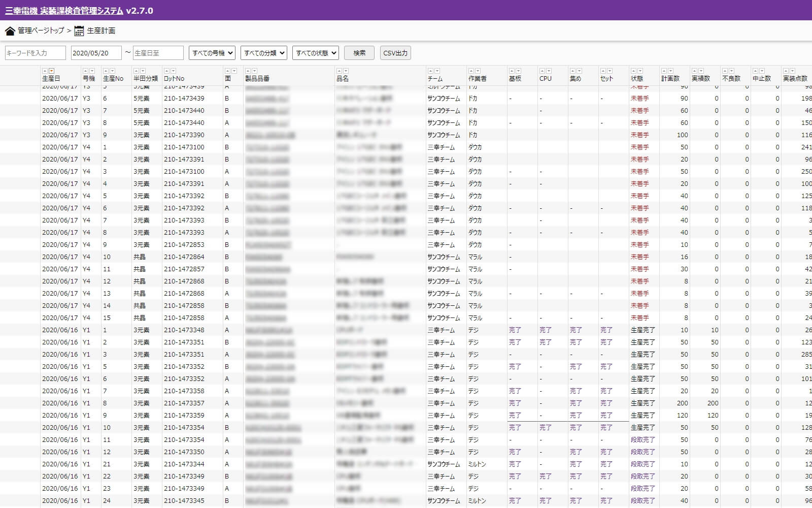Sort 作業者 column descending
This screenshot has width=812, height=508.
pyautogui.click(x=478, y=71)
